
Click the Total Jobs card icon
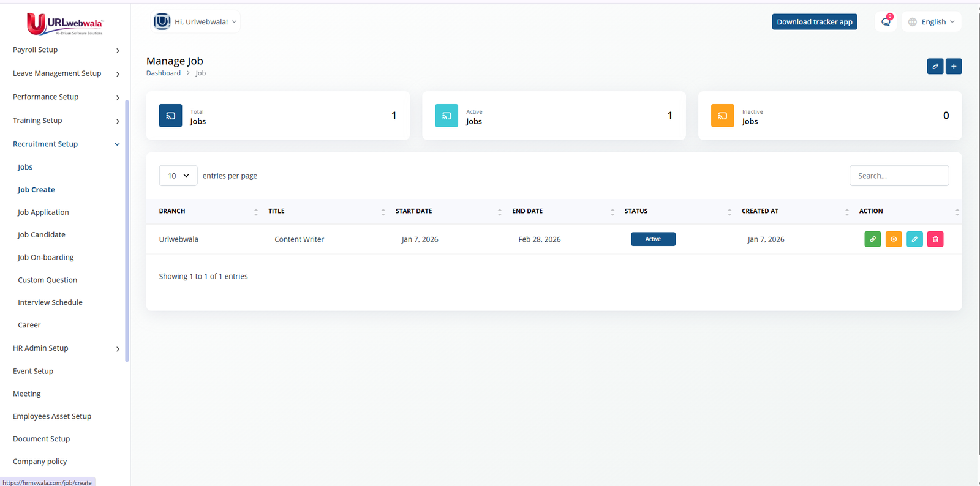point(170,116)
